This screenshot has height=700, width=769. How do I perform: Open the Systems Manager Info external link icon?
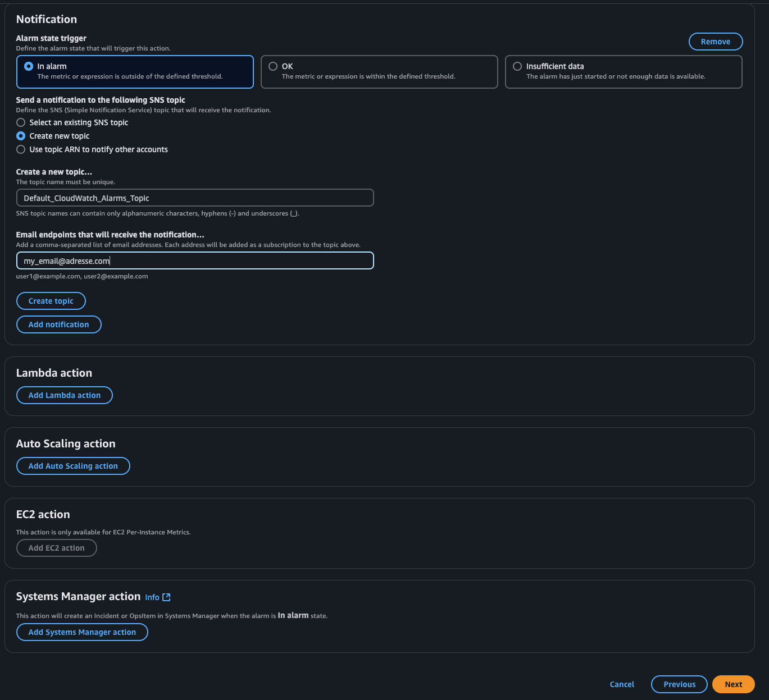coord(166,597)
